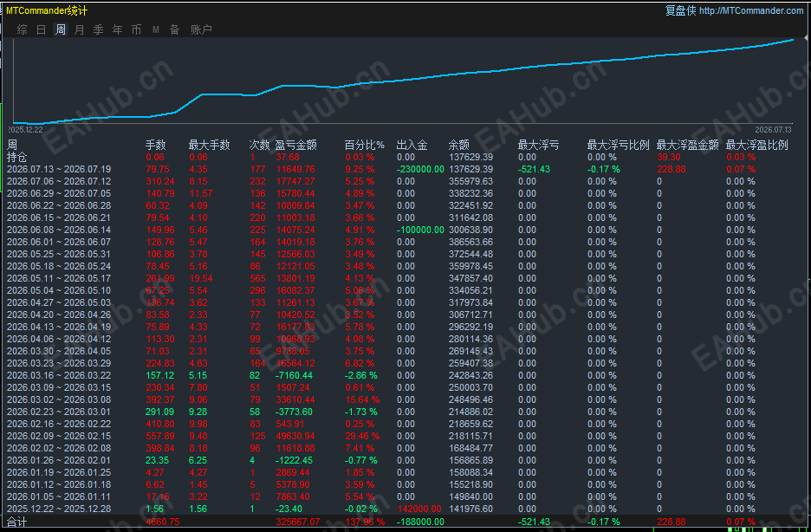Click the 137.96 % total percentage
The height and width of the screenshot is (532, 811).
(365, 522)
